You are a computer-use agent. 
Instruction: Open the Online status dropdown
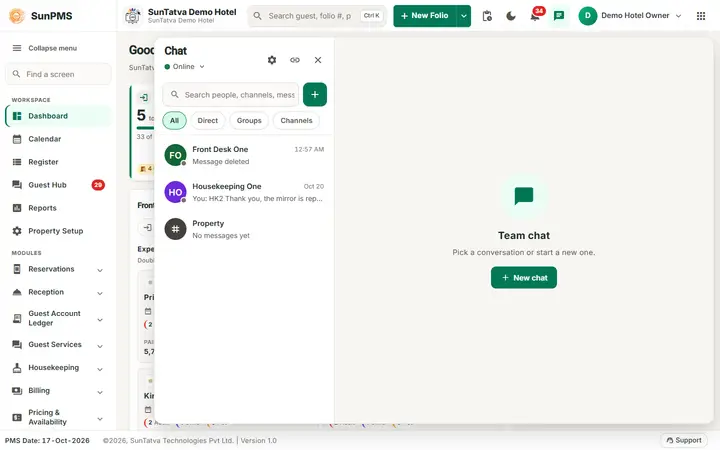tap(184, 67)
